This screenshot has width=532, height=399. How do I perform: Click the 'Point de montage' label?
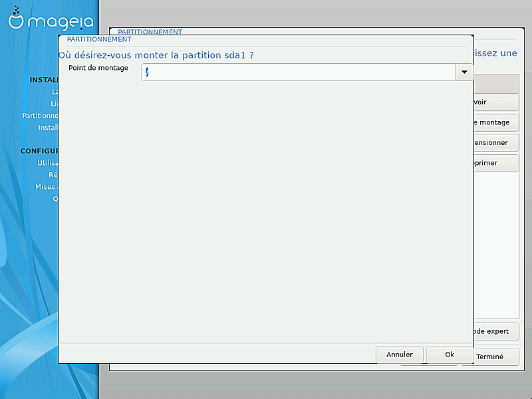98,68
